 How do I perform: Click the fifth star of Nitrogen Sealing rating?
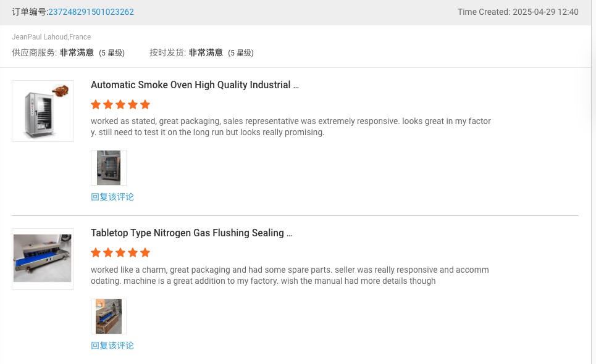[x=145, y=252]
